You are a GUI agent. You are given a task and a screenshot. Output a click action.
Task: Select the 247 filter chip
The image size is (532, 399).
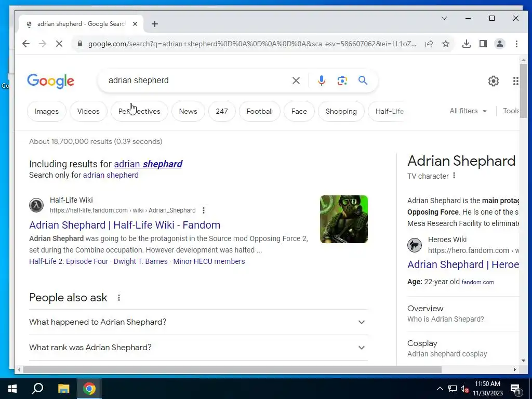(222, 111)
